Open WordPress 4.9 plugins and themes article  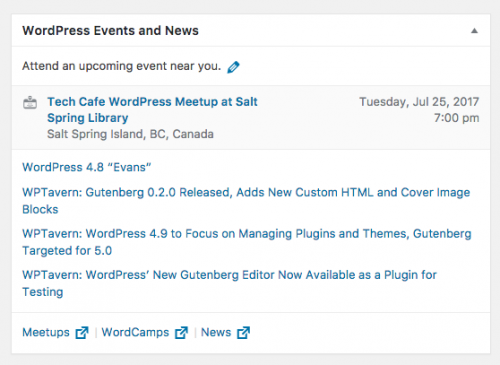point(247,242)
